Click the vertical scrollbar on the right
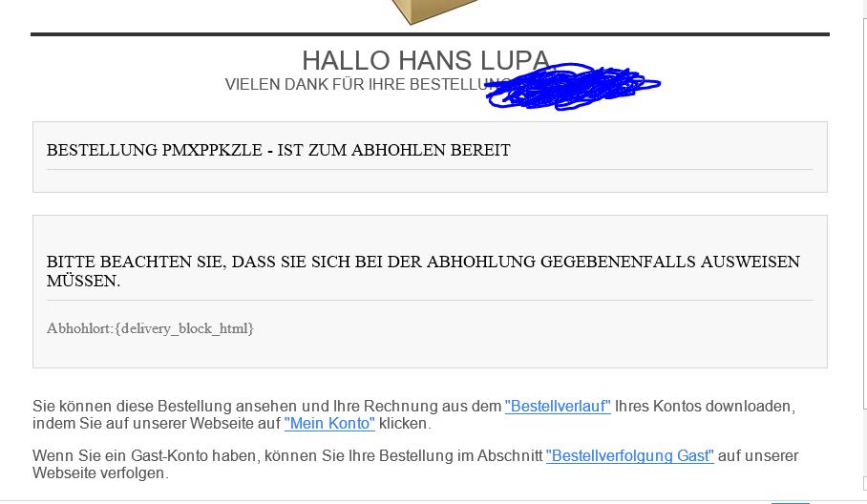 pyautogui.click(x=865, y=213)
